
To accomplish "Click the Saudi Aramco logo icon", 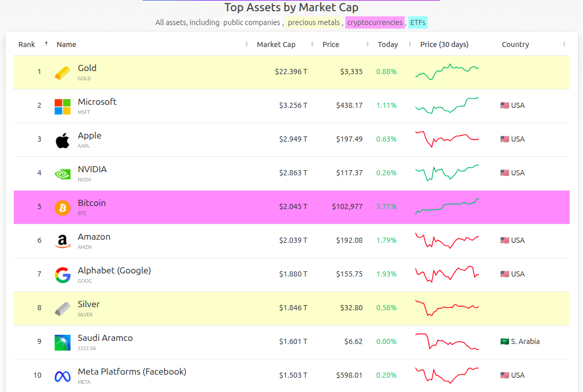I will click(x=62, y=342).
